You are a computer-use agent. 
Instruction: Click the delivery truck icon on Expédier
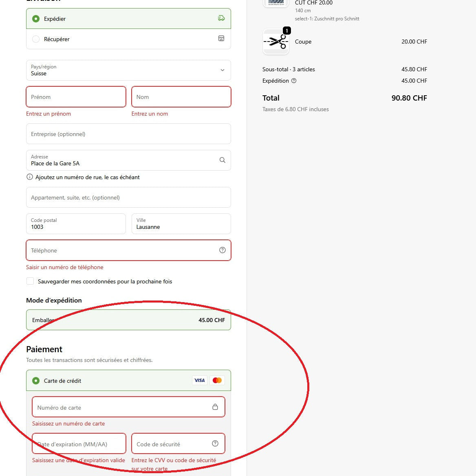coord(221,18)
